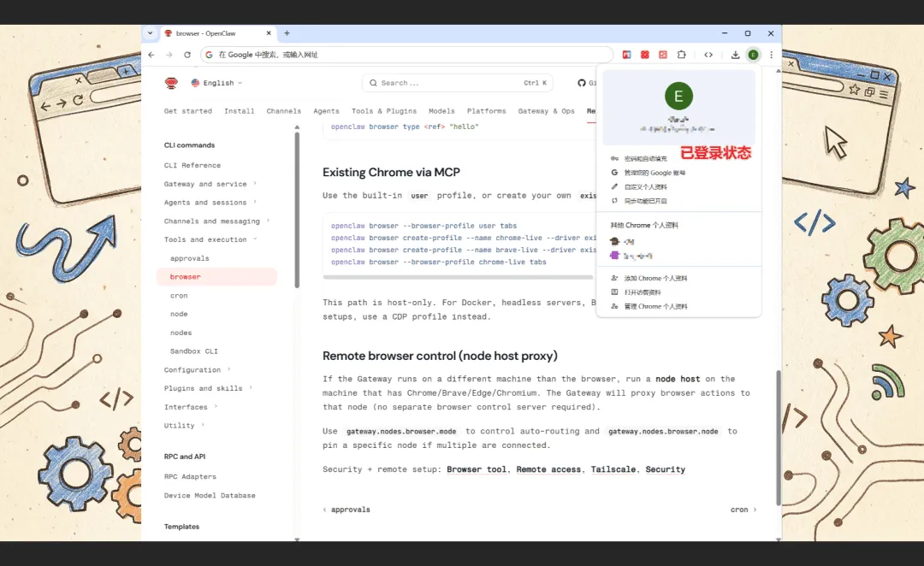Screen dimensions: 924x566
Task: Follow the Remote access link
Action: (548, 469)
